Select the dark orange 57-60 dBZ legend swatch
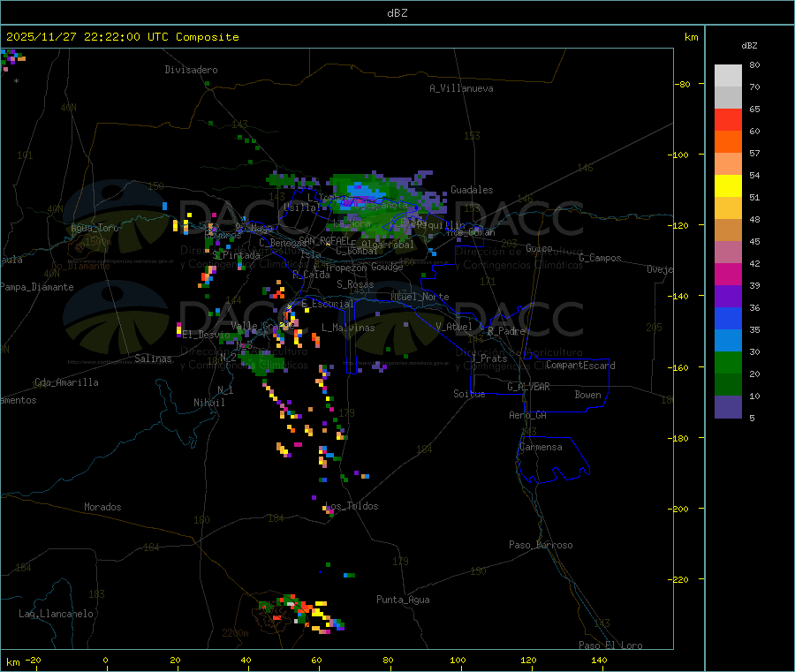795x672 pixels. (728, 142)
